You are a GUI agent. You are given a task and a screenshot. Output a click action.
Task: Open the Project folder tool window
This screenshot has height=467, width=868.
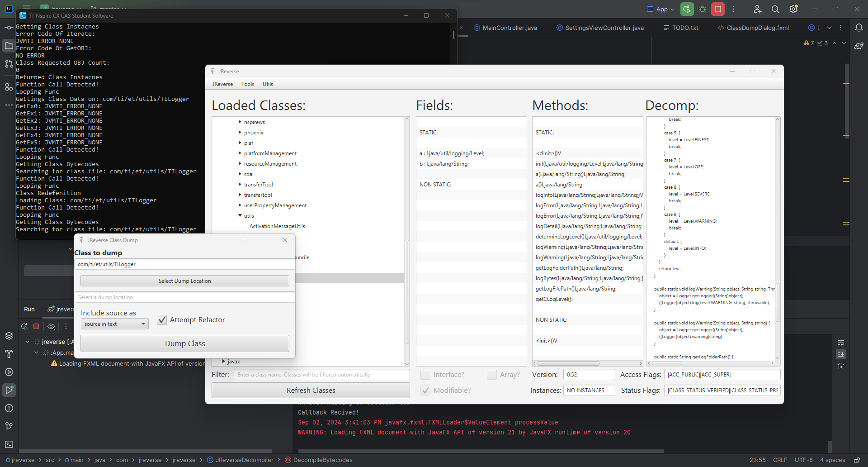pyautogui.click(x=9, y=46)
